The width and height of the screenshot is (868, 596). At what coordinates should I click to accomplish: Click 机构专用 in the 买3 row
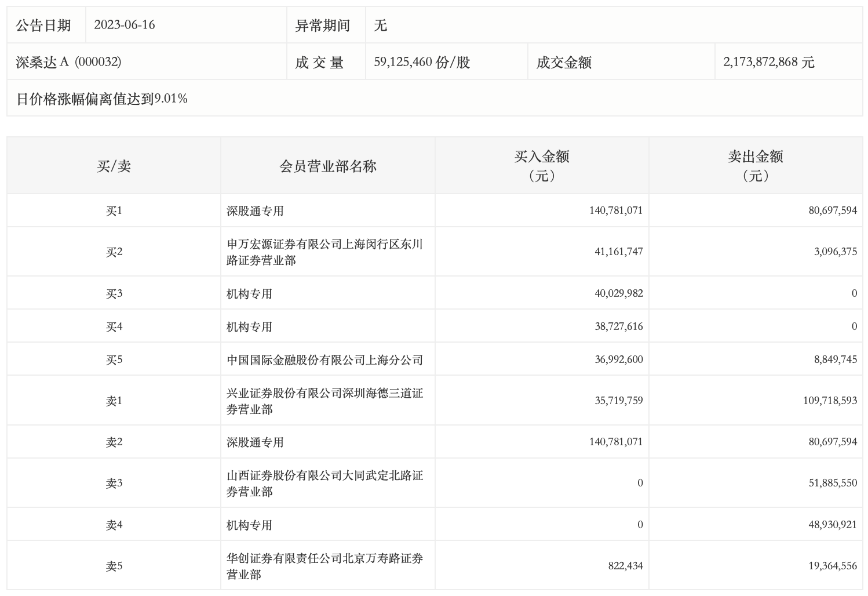point(249,294)
